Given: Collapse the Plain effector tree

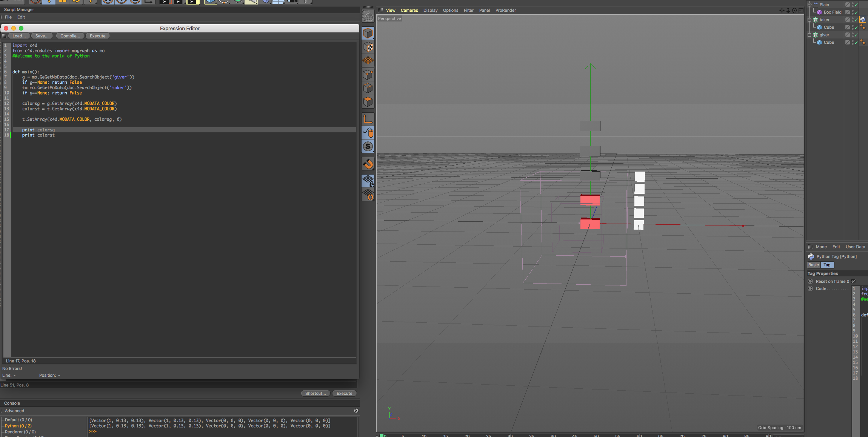Looking at the screenshot, I should tap(809, 5).
